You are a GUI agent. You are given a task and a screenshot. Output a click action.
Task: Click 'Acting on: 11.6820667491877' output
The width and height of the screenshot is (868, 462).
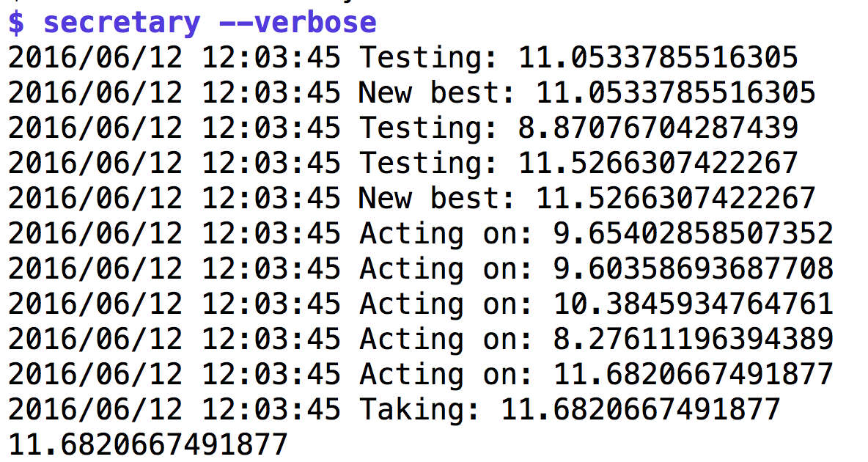(595, 374)
